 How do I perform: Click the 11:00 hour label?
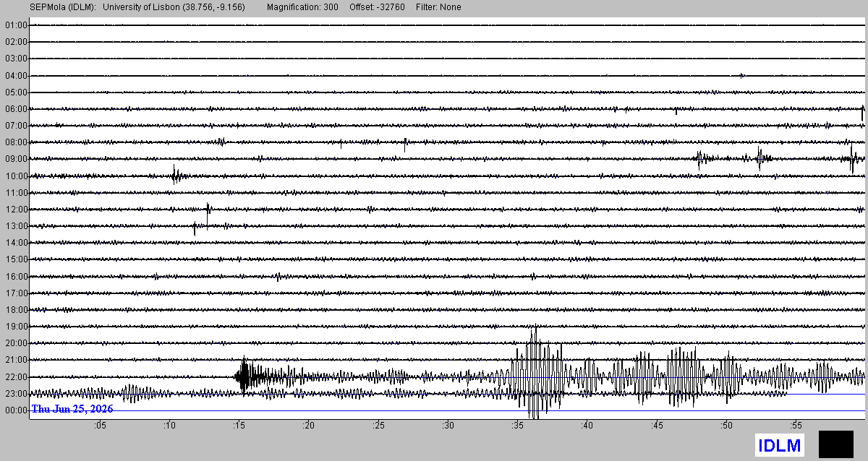[x=16, y=193]
